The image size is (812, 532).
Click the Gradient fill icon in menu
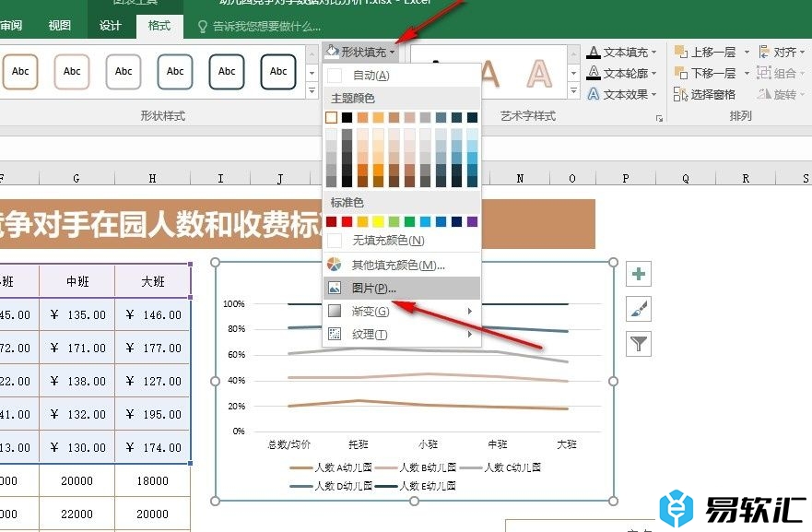[x=335, y=311]
